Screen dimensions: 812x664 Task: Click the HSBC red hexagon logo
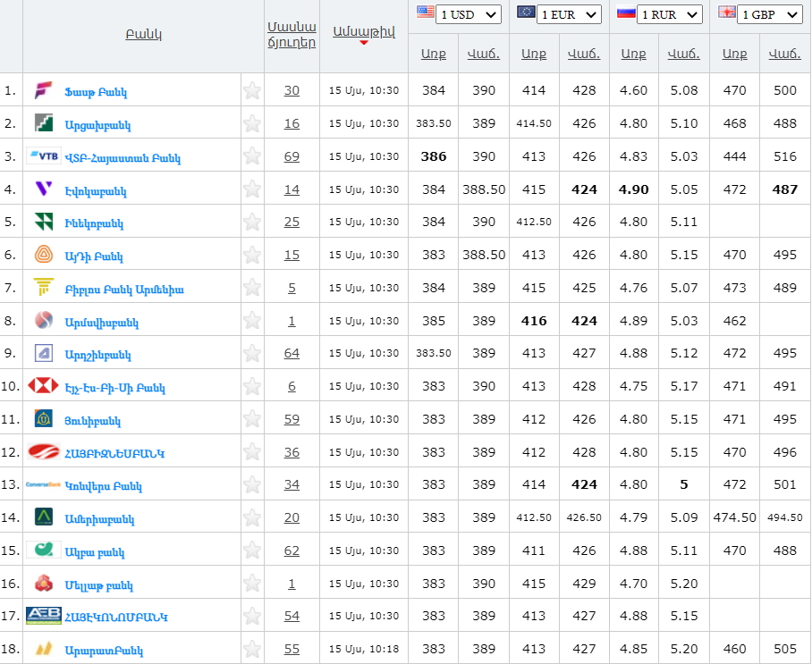(x=44, y=385)
